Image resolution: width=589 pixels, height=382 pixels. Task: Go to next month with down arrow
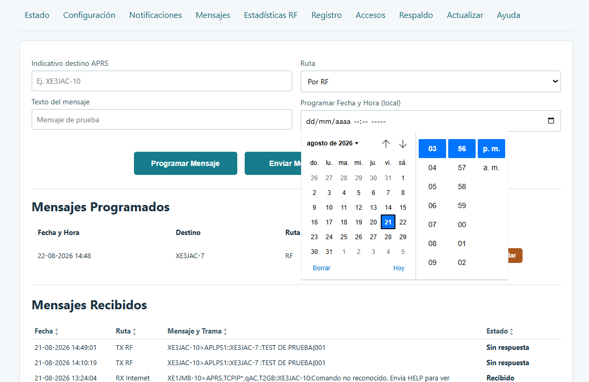[403, 143]
